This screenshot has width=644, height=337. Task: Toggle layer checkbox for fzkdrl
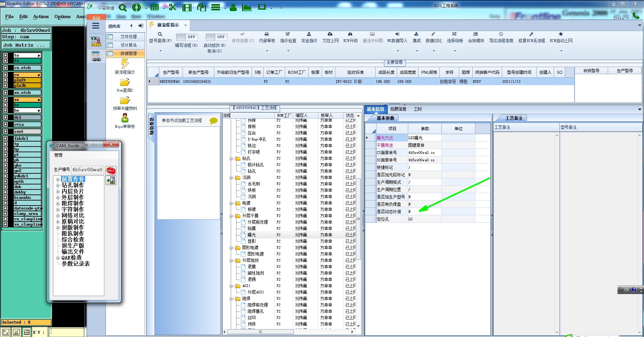5,138
